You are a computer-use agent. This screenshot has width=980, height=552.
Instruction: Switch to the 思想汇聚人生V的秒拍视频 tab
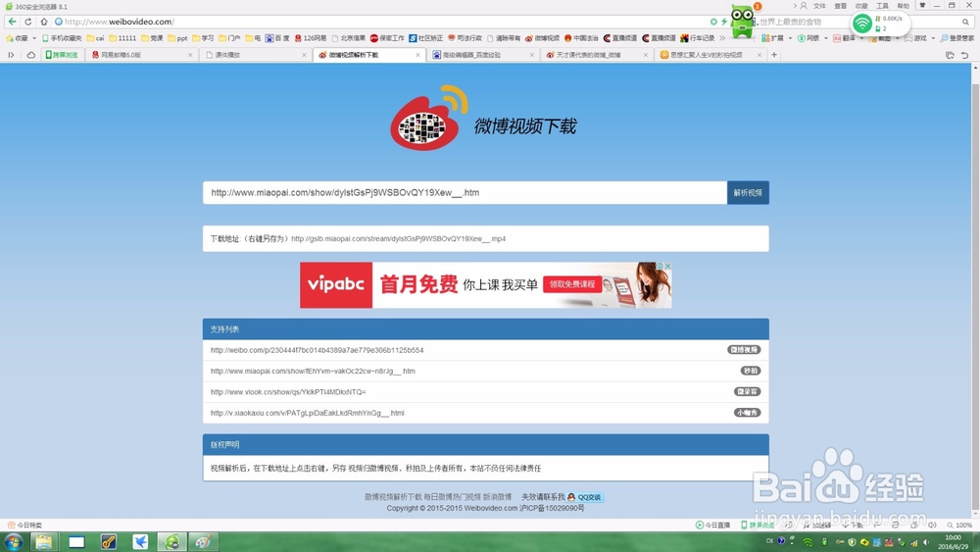point(710,55)
